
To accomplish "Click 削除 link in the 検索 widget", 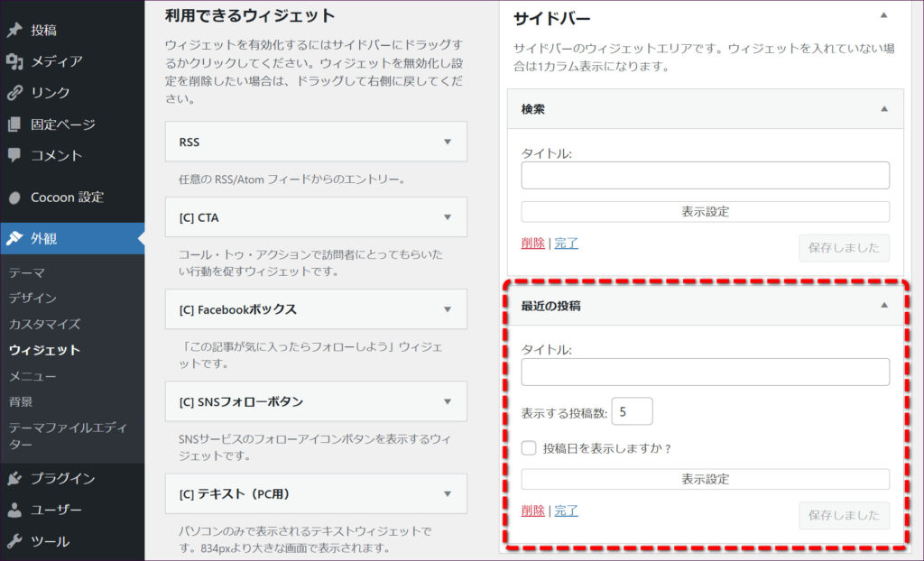I will click(x=532, y=243).
